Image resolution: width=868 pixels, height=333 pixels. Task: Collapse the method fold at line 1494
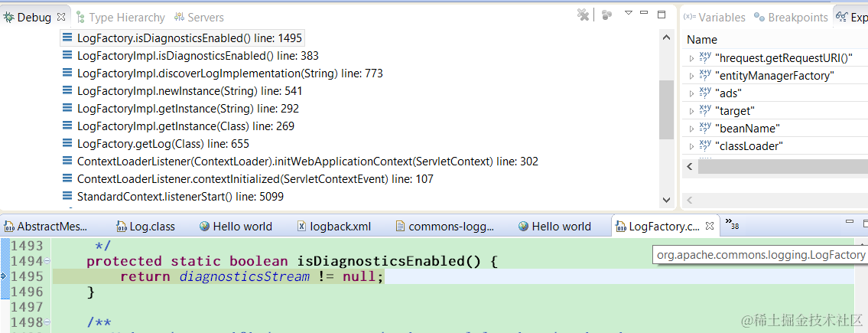click(47, 260)
